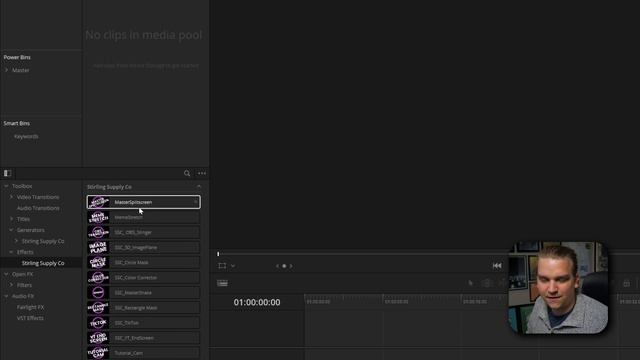Collapse the Stirling Supply Co list header

click(x=199, y=187)
